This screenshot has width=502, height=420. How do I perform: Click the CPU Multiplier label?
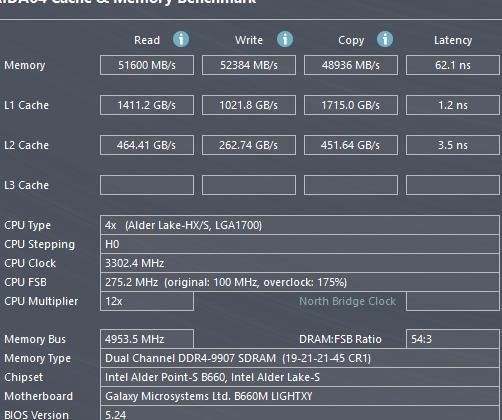(x=41, y=301)
